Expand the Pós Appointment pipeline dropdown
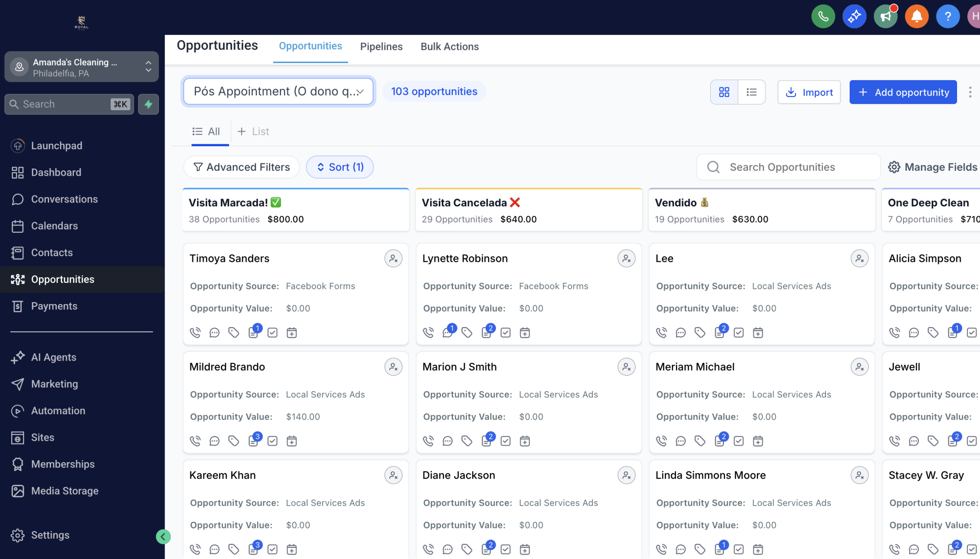 278,92
